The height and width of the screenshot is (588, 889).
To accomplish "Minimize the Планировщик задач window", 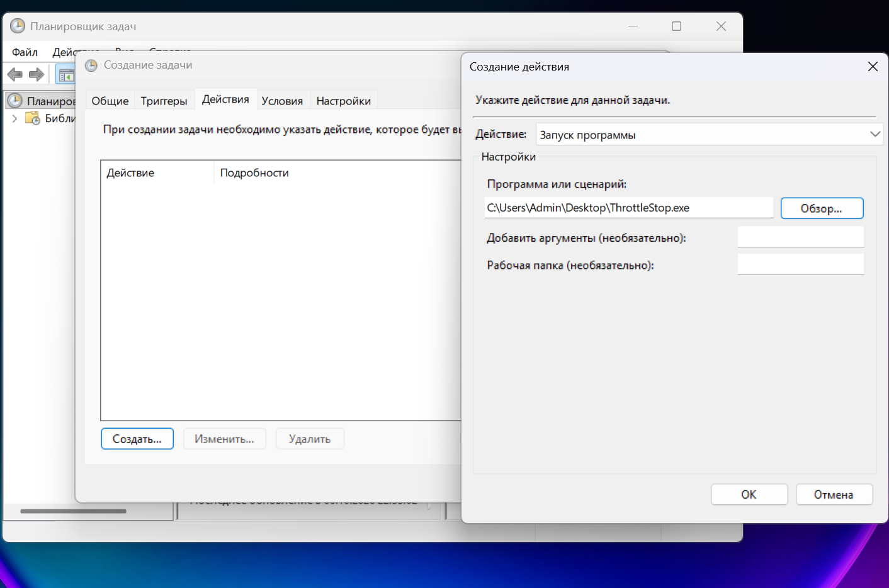I will (x=633, y=26).
